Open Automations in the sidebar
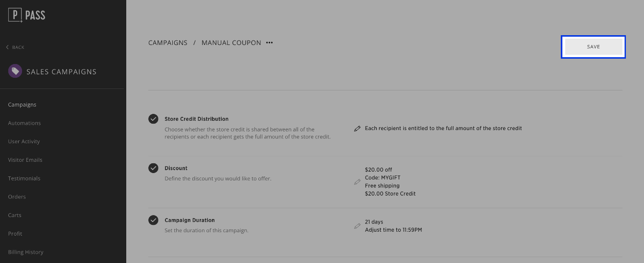Viewport: 644px width, 263px height. click(24, 123)
